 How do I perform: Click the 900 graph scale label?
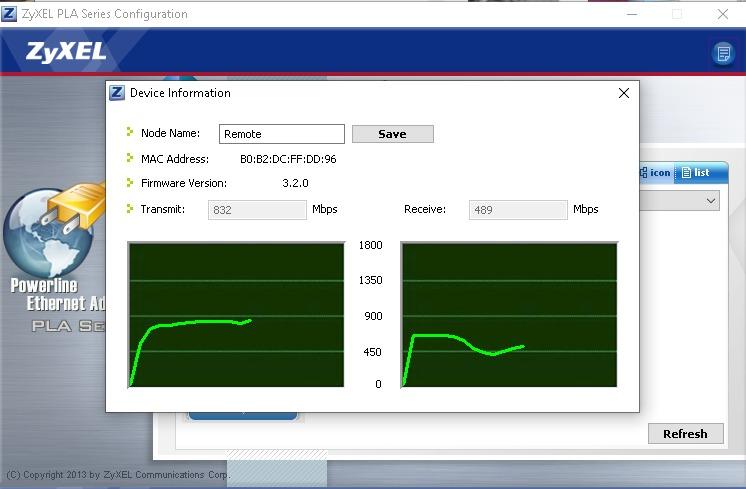pyautogui.click(x=373, y=316)
